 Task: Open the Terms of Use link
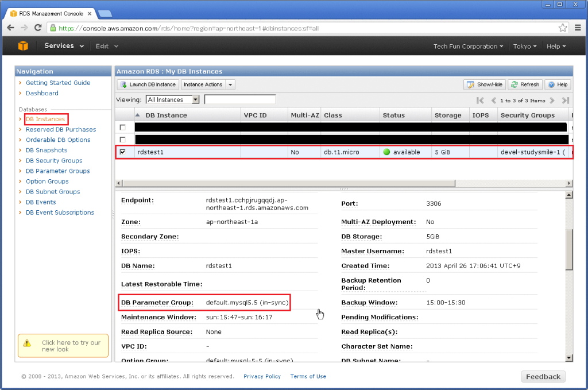coord(308,376)
